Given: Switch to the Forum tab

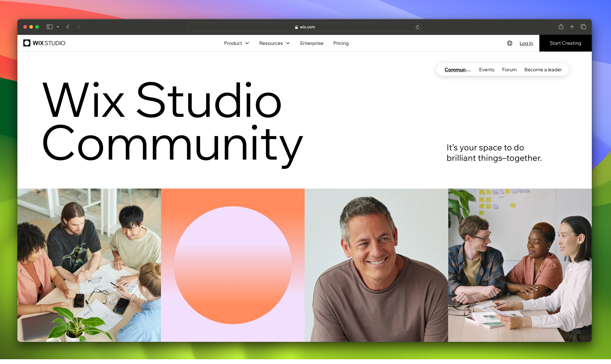Looking at the screenshot, I should (x=509, y=70).
